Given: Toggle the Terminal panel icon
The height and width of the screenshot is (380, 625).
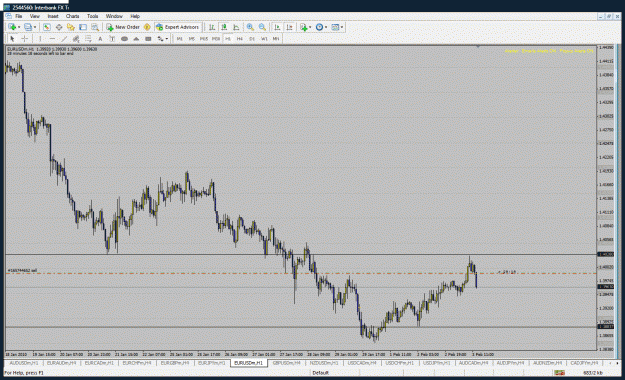Looking at the screenshot, I should click(83, 27).
